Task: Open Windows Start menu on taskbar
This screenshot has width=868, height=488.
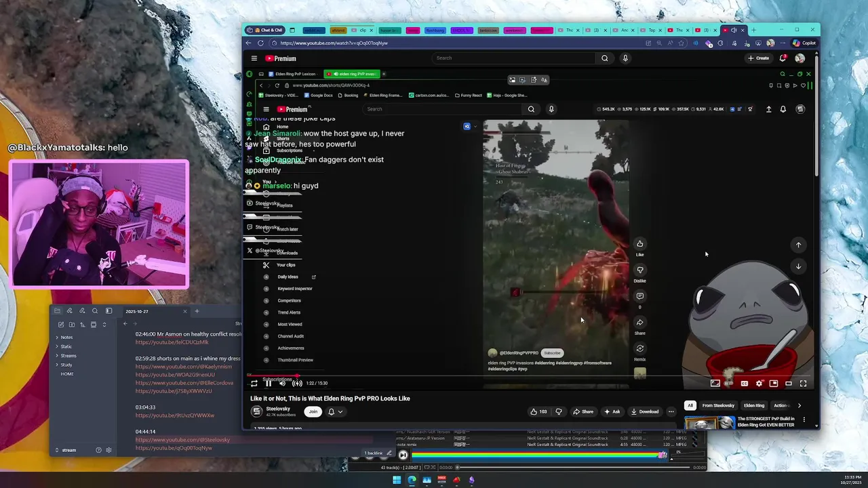Action: pyautogui.click(x=397, y=480)
